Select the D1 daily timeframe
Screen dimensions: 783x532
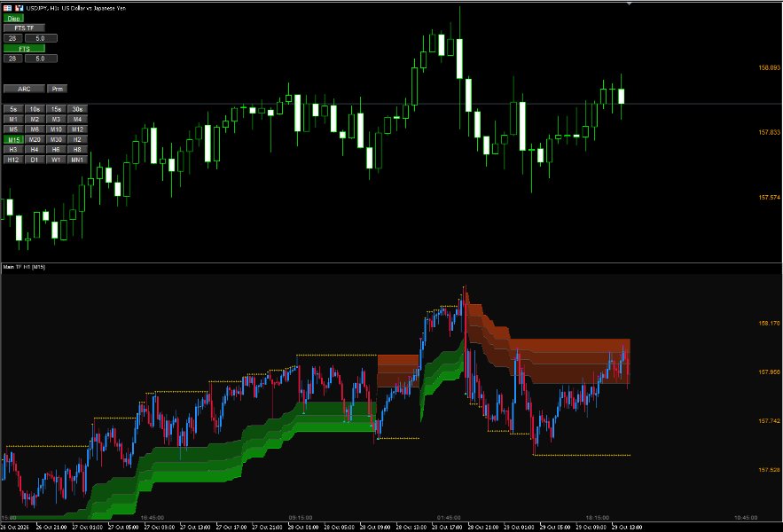point(35,160)
